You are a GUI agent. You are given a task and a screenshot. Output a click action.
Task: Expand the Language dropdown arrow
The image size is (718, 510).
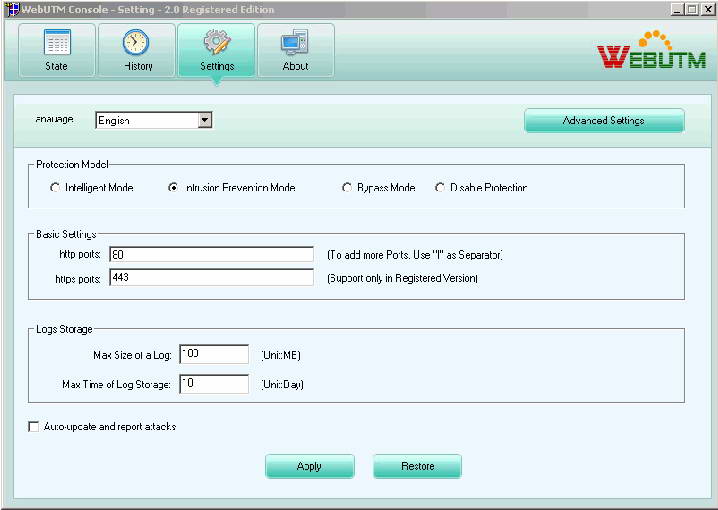(205, 120)
